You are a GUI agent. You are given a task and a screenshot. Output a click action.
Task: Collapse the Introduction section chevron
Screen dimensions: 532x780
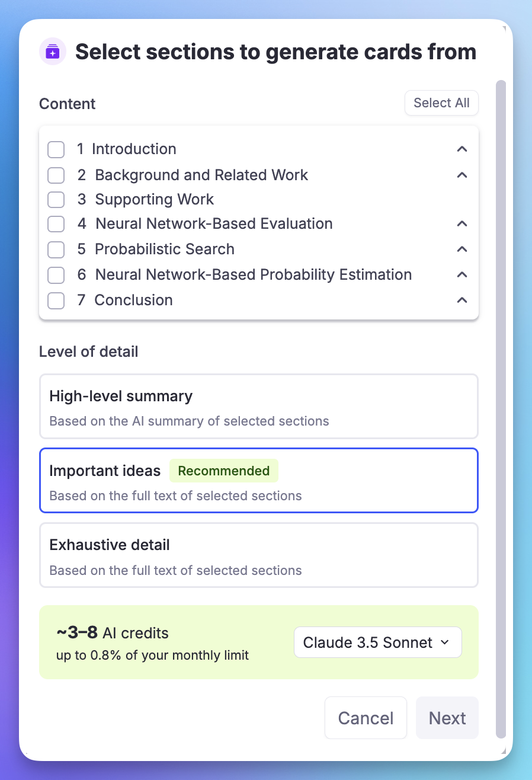[x=462, y=149]
